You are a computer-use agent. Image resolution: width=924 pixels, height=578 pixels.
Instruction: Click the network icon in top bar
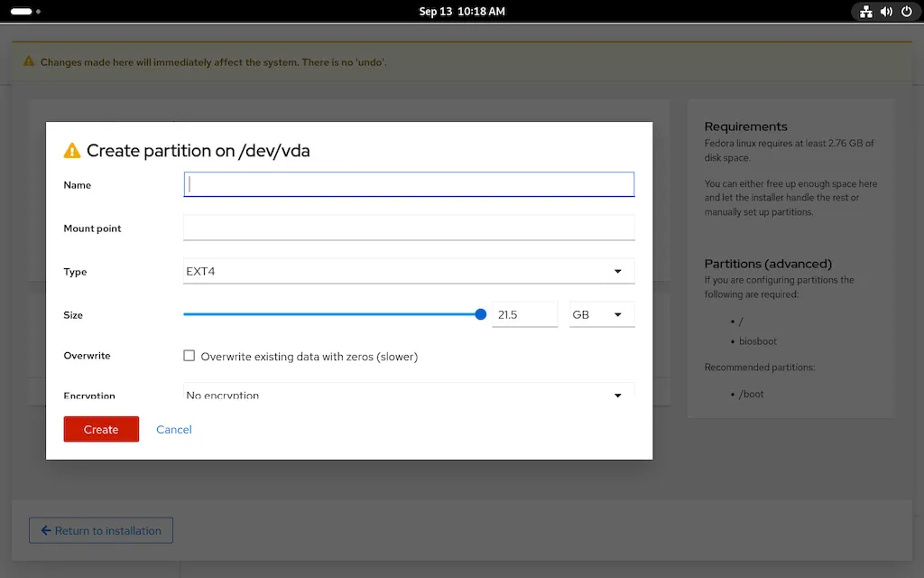[x=865, y=11]
